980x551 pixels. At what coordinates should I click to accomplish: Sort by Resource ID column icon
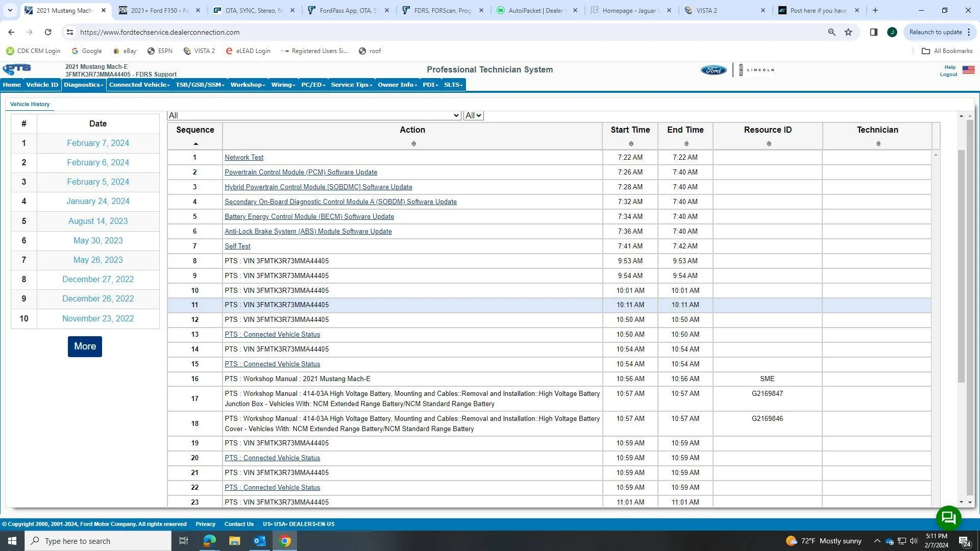tap(769, 144)
